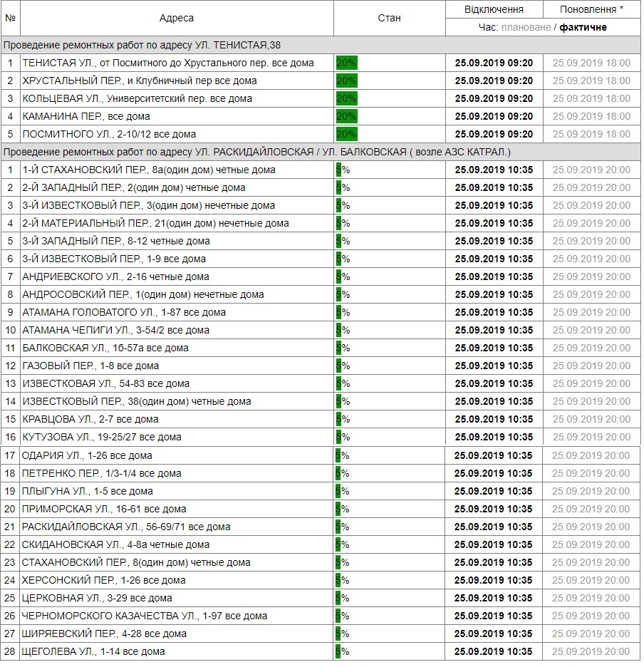Image resolution: width=644 pixels, height=667 pixels.
Task: Click the 20% progress bar for КАМАНИНА ПЕР.
Action: click(347, 116)
